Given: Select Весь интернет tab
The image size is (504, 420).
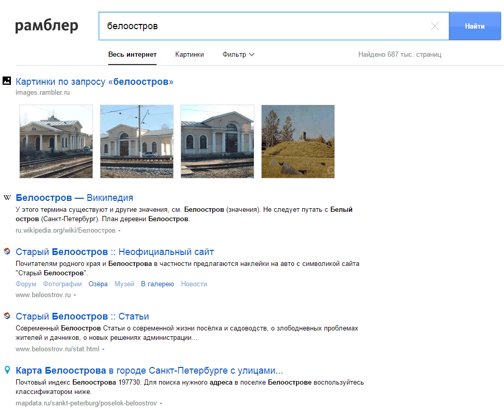Looking at the screenshot, I should [132, 55].
